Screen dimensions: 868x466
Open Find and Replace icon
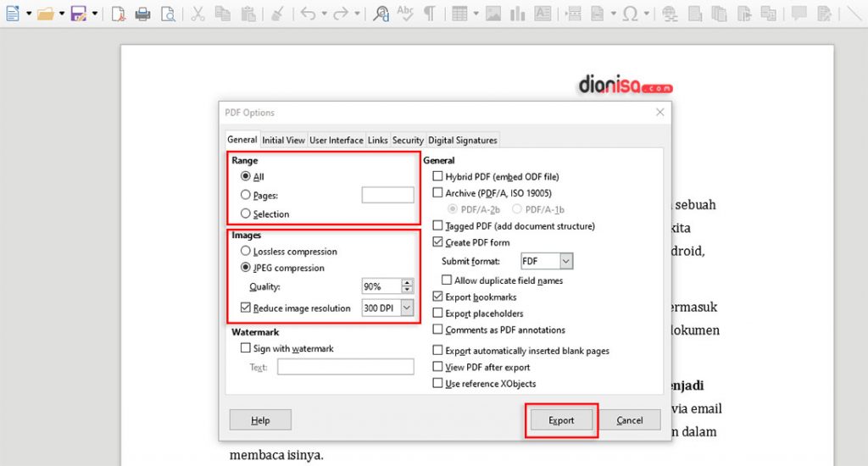381,13
